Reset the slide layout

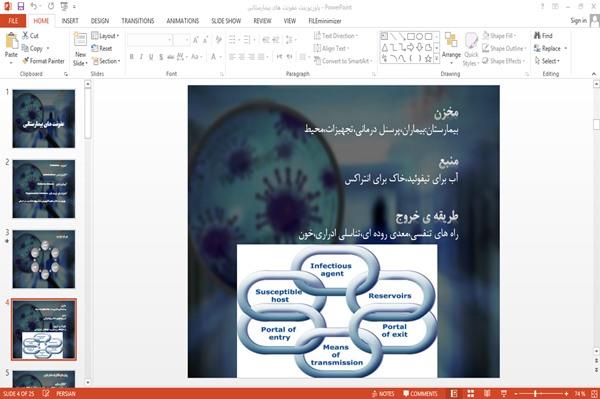pos(101,48)
